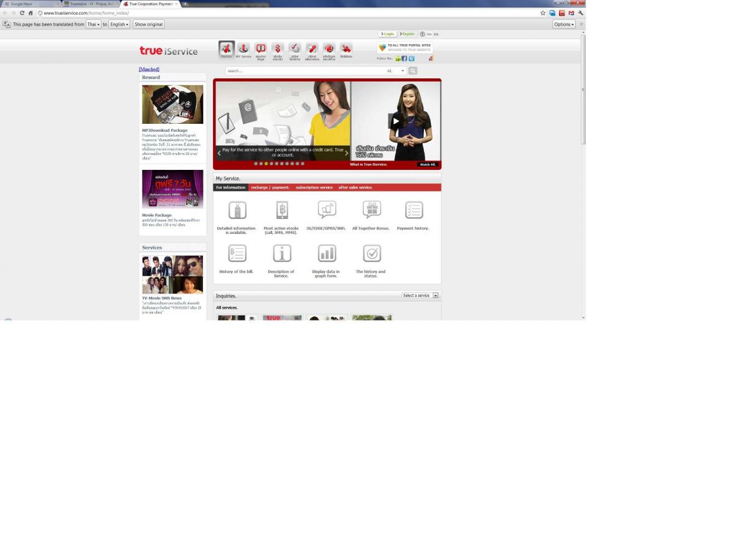Open the MY Service navigation icon
The height and width of the screenshot is (560, 747).
[243, 49]
